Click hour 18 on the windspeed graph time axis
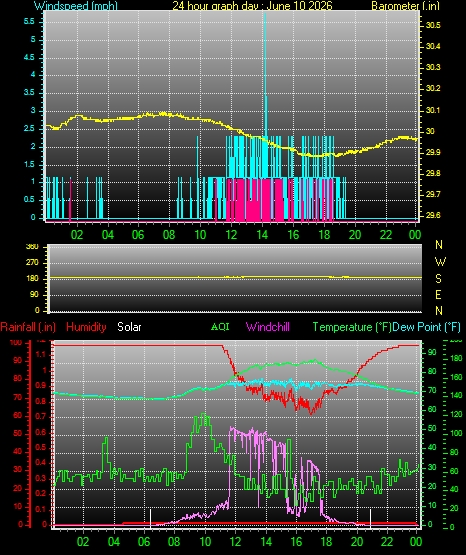This screenshot has width=466, height=555. click(x=324, y=235)
